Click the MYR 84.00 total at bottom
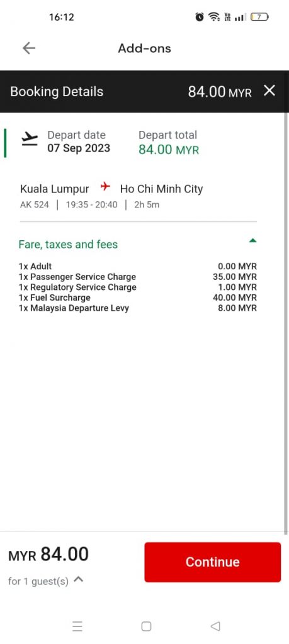The height and width of the screenshot is (644, 289). [x=48, y=555]
